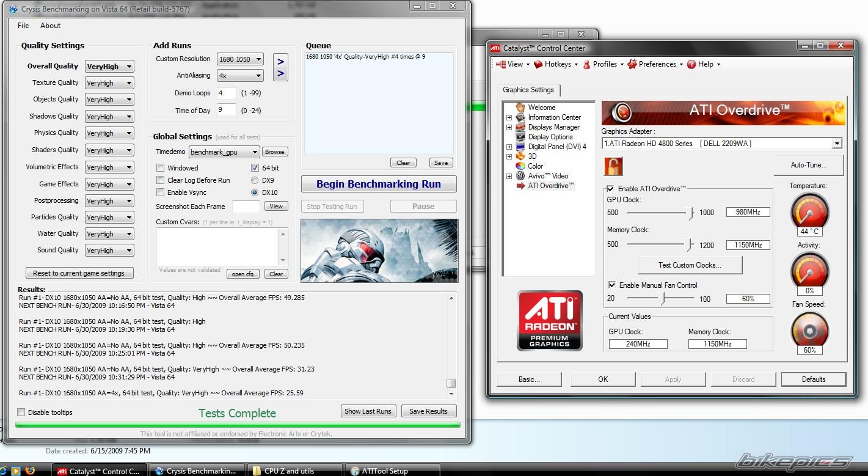Click the Firefox icon in taskbar

click(x=30, y=471)
